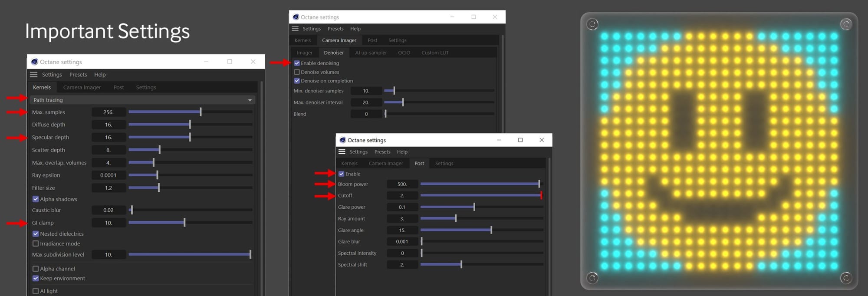Click Octane logo icon in Denoiser window title

point(296,17)
